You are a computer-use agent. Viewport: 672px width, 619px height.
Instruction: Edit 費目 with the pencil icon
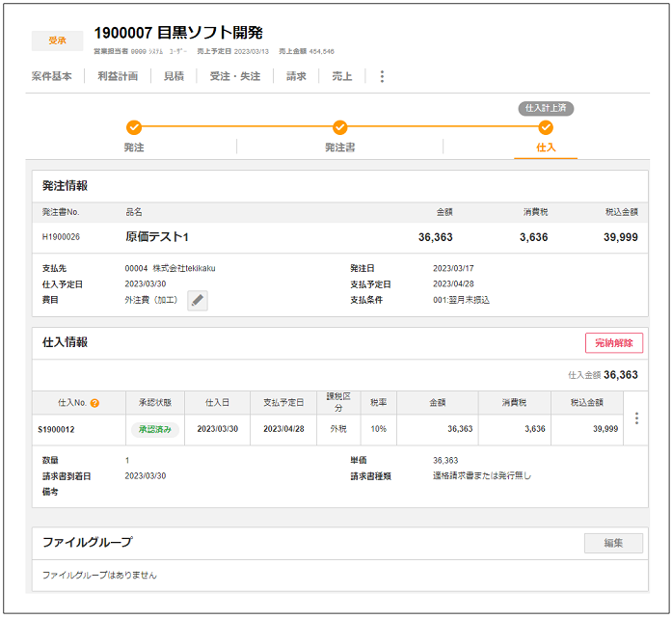tap(197, 301)
